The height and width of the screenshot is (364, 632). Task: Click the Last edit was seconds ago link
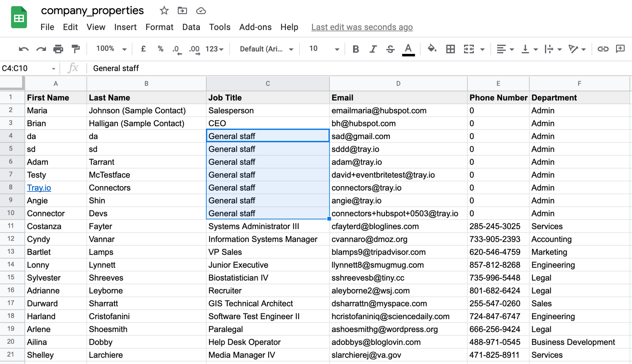pyautogui.click(x=362, y=27)
